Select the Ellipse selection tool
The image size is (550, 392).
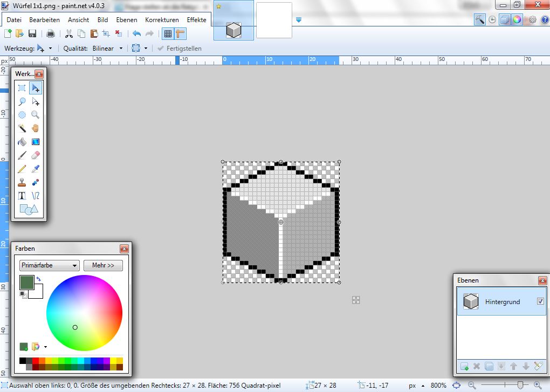[22, 115]
